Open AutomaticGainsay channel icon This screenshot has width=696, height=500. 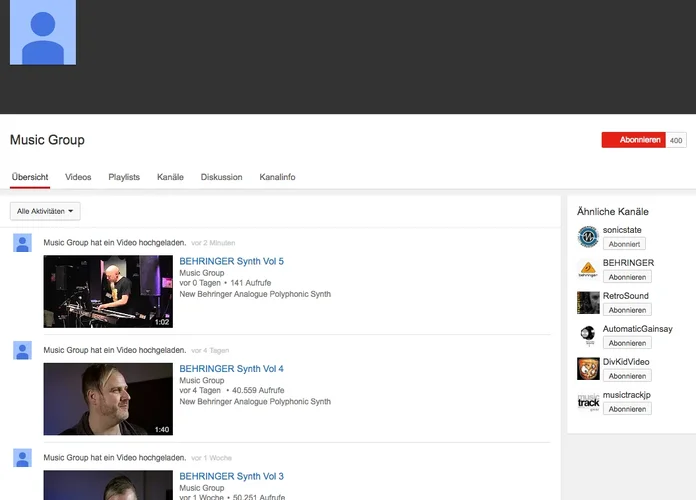(588, 335)
